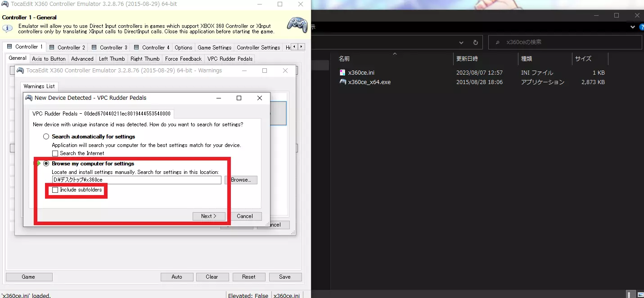The width and height of the screenshot is (644, 298).
Task: Click the Explorer refresh icon
Action: [x=475, y=42]
